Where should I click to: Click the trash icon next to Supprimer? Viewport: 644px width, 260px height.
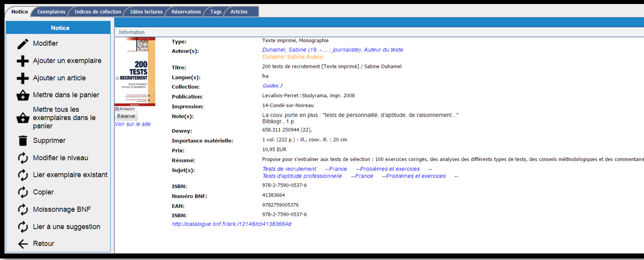point(23,141)
